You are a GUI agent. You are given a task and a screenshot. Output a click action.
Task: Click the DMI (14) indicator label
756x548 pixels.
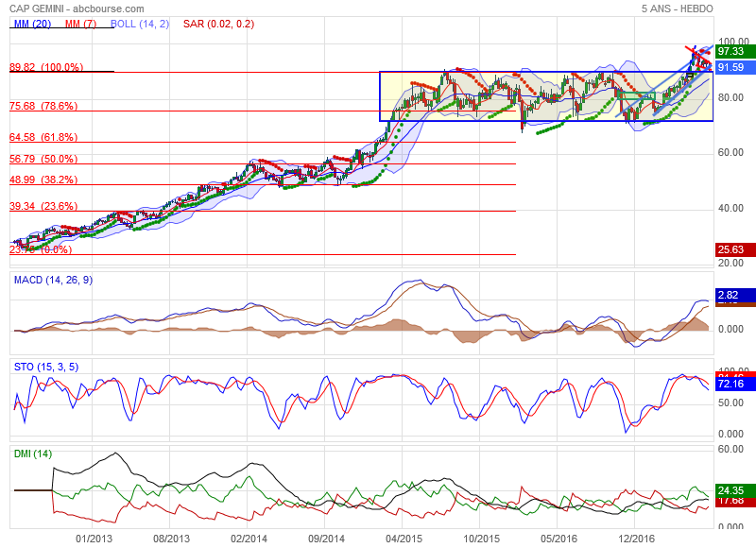pos(33,454)
